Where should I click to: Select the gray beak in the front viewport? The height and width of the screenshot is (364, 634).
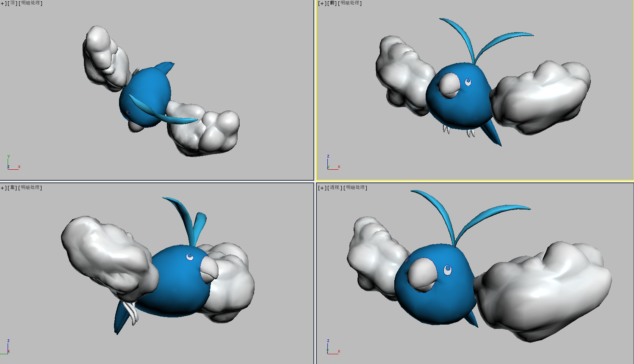(449, 85)
